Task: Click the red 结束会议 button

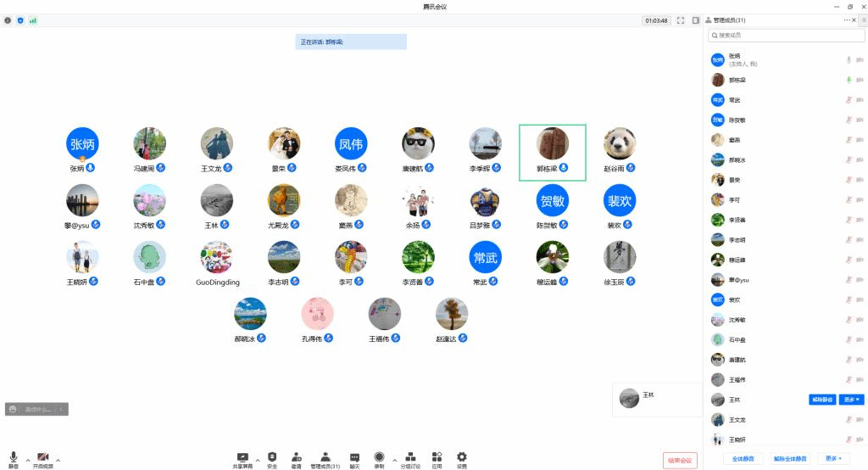Action: point(680,460)
